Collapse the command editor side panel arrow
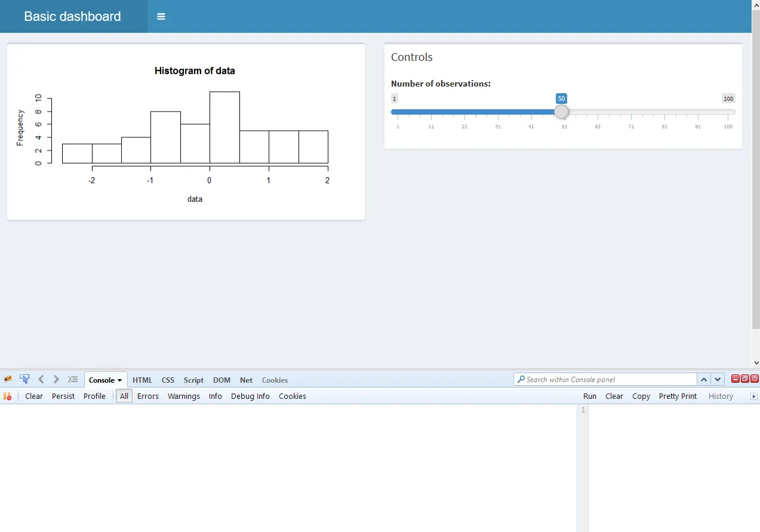Image resolution: width=760 pixels, height=532 pixels. (x=754, y=396)
